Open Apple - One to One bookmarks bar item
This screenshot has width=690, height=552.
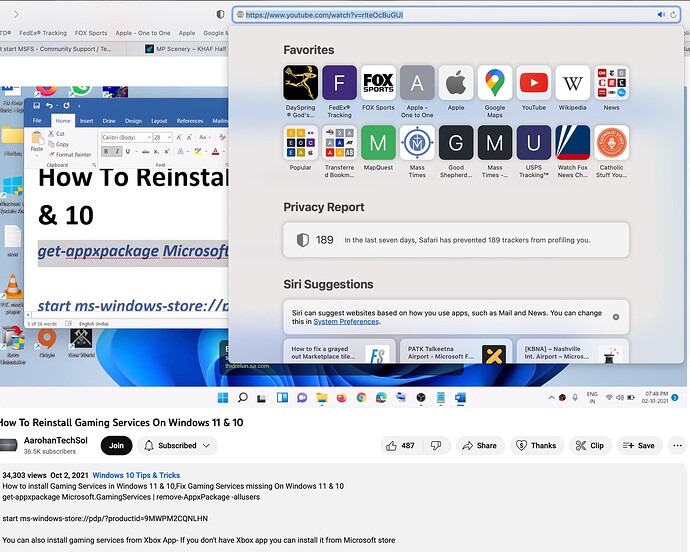pyautogui.click(x=143, y=33)
